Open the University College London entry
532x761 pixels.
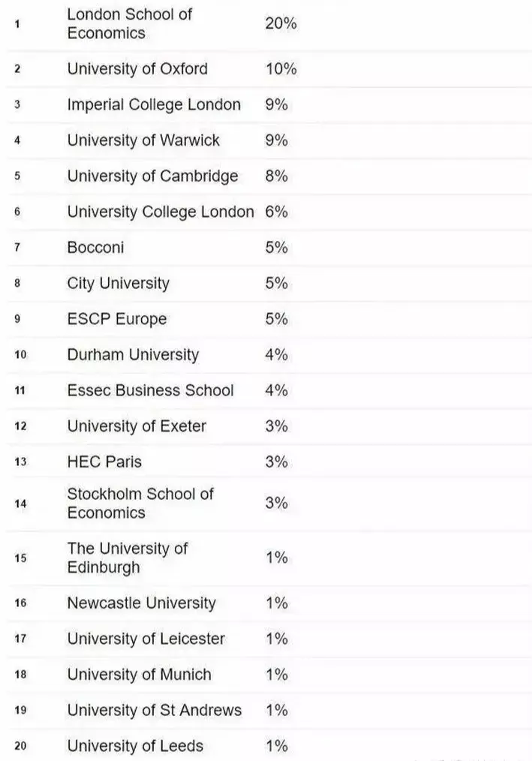tap(161, 212)
